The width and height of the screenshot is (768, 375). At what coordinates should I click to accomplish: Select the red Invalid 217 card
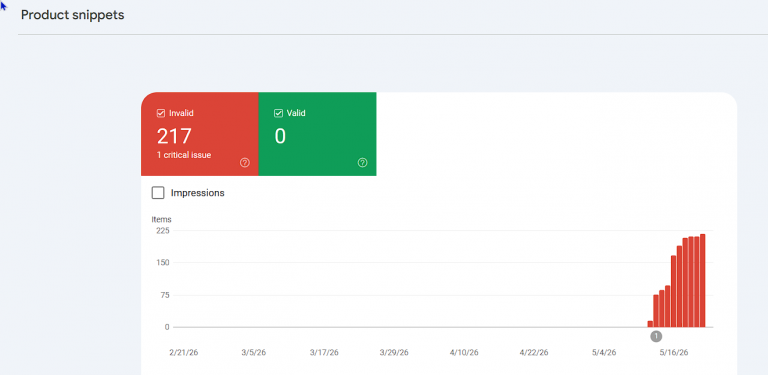[x=200, y=134]
